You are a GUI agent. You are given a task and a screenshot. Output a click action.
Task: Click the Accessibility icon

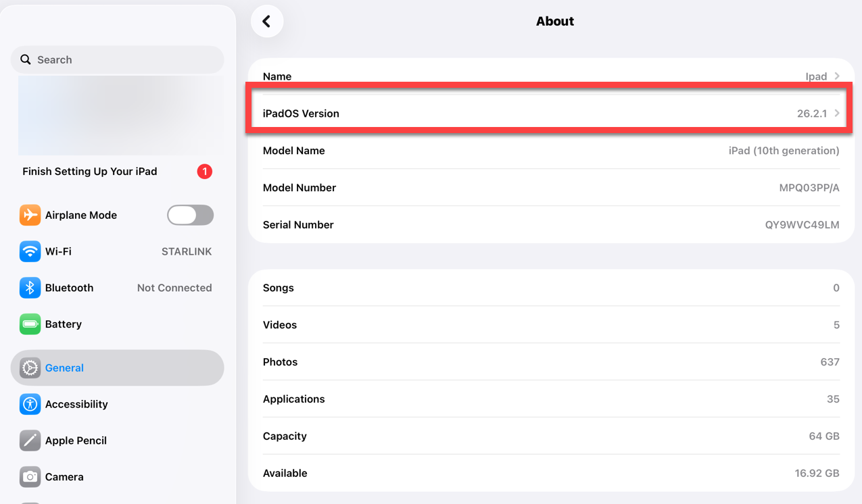(x=30, y=404)
